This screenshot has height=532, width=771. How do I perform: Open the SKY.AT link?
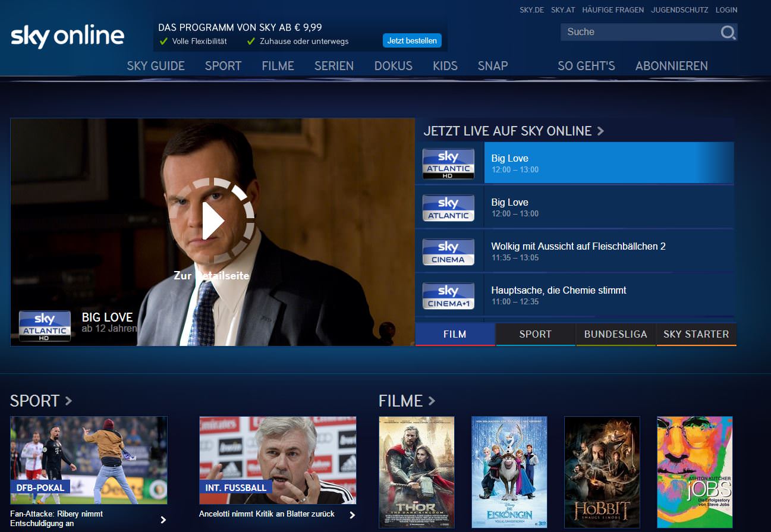563,10
